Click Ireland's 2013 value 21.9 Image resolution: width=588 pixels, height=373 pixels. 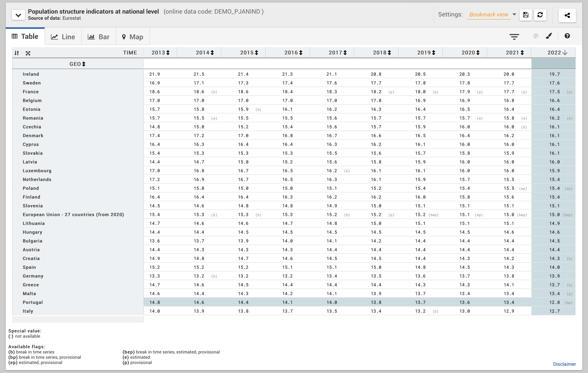pos(155,74)
